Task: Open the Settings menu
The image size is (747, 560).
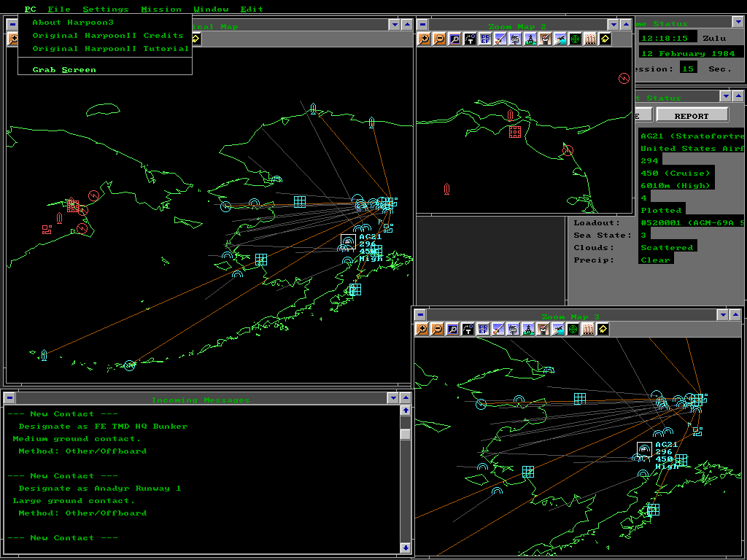Action: pos(106,9)
